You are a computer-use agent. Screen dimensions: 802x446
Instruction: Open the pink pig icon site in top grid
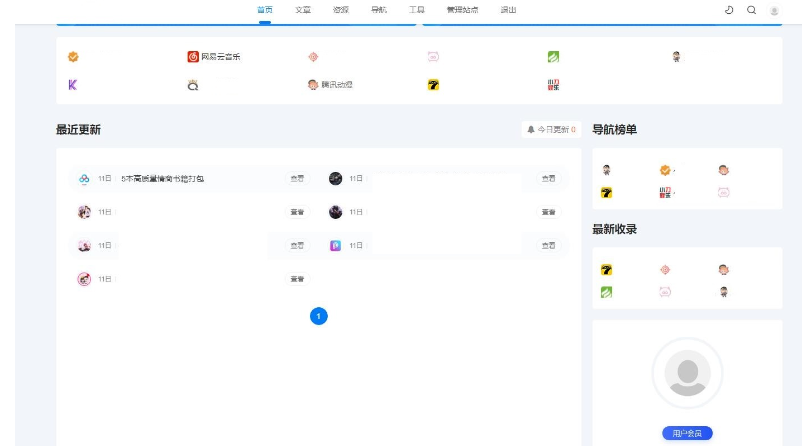point(433,57)
